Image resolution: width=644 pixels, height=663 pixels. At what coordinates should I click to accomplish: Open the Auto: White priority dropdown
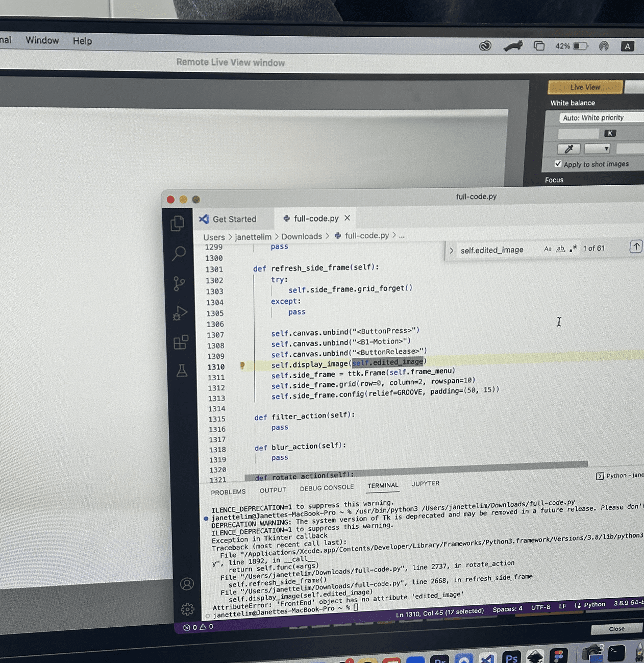coord(601,118)
